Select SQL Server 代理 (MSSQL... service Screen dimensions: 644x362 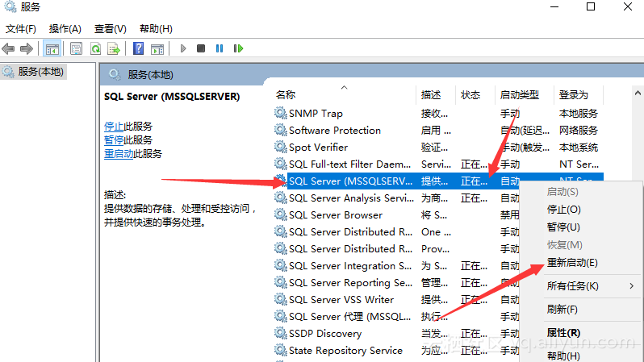pos(349,316)
